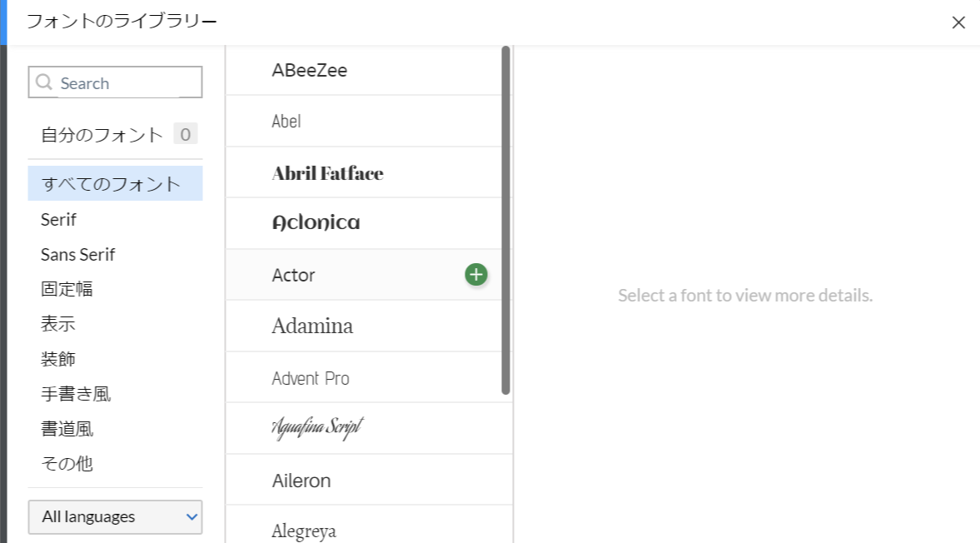The width and height of the screenshot is (980, 543).
Task: Show the その他 font category
Action: pyautogui.click(x=67, y=464)
